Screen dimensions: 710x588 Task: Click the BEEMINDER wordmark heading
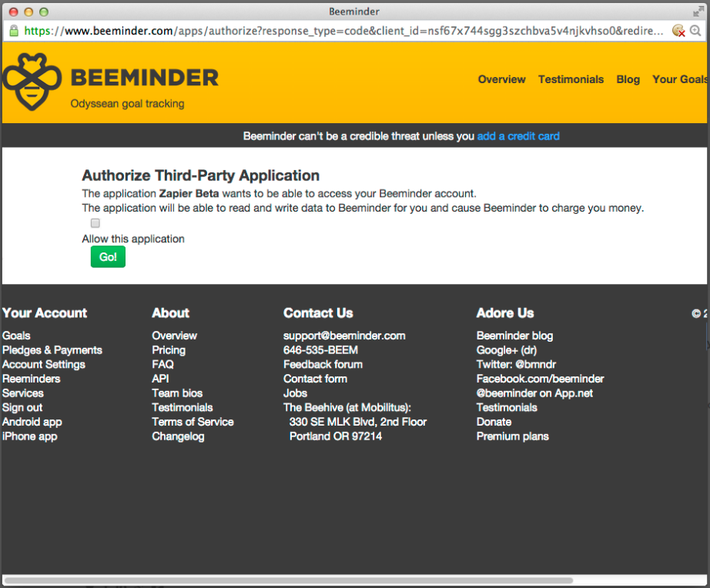click(145, 78)
